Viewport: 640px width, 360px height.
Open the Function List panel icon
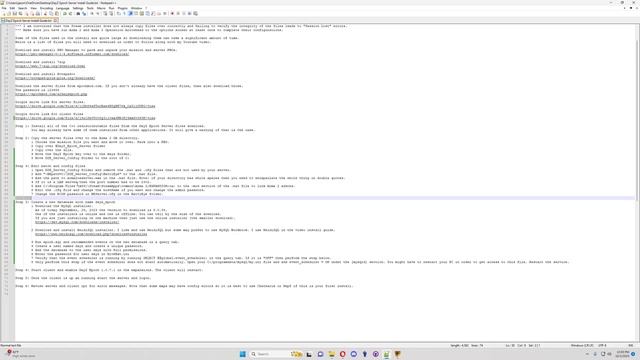click(x=153, y=13)
